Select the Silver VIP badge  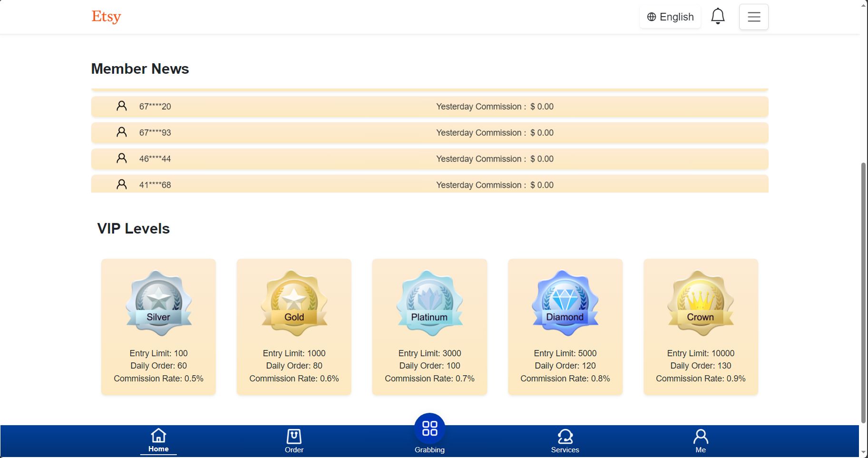pos(158,303)
